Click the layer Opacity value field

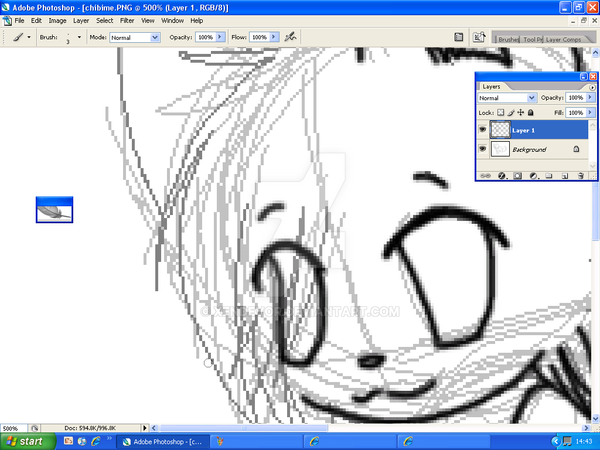click(576, 98)
